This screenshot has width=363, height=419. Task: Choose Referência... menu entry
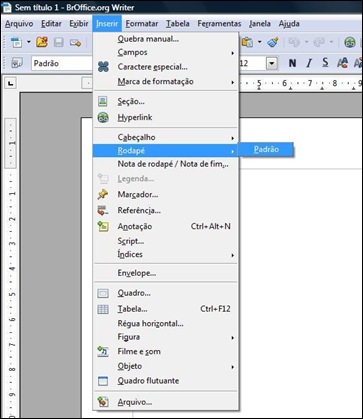click(166, 211)
